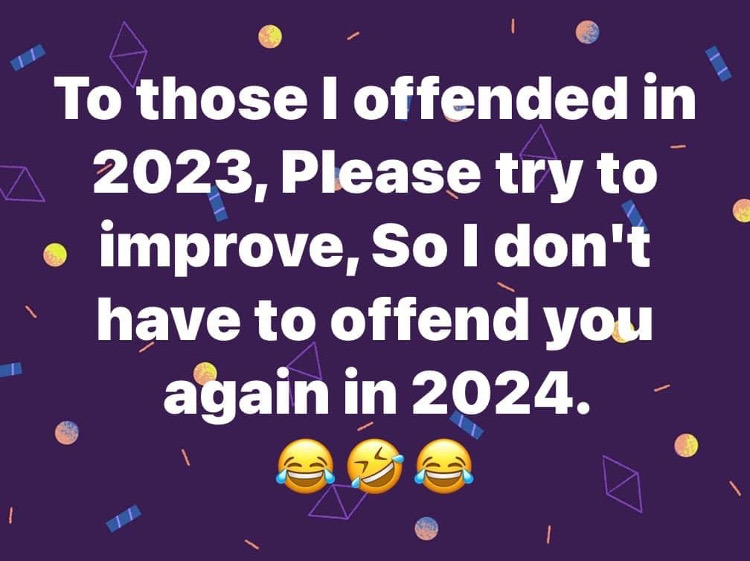Select the yellow-green dot left of 'improve'
Viewport: 750px width, 561px height.
click(55, 254)
